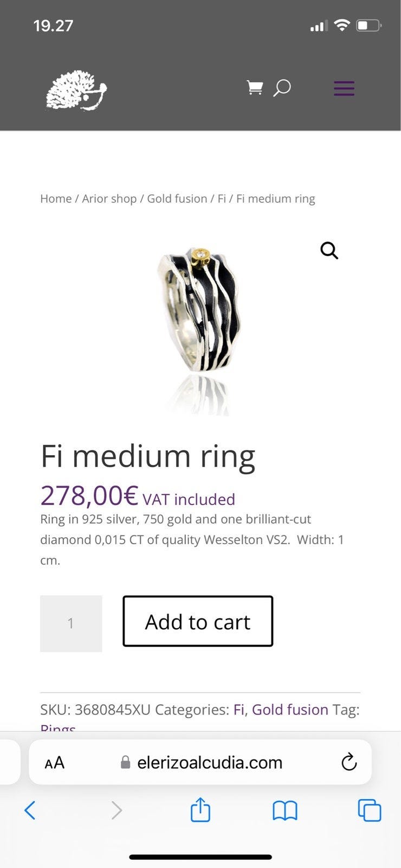Click the Home breadcrumb link

coord(56,199)
